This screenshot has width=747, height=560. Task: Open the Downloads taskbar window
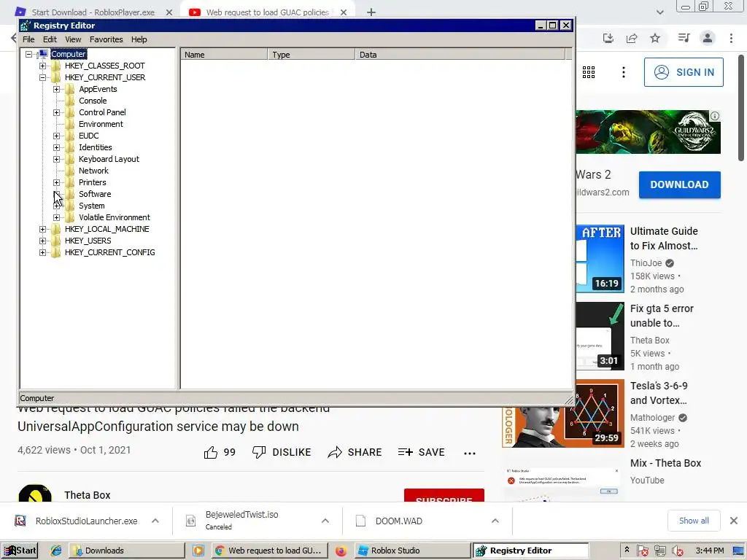click(x=126, y=551)
